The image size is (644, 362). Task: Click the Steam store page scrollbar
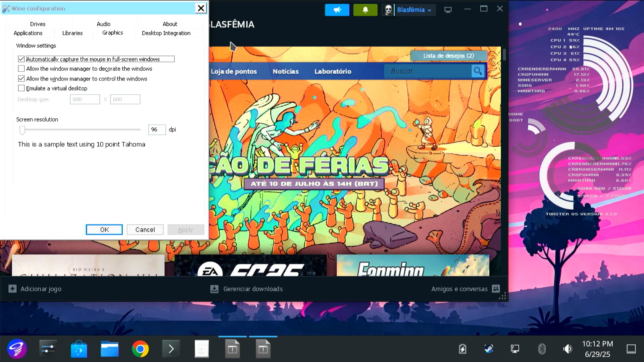(x=504, y=55)
